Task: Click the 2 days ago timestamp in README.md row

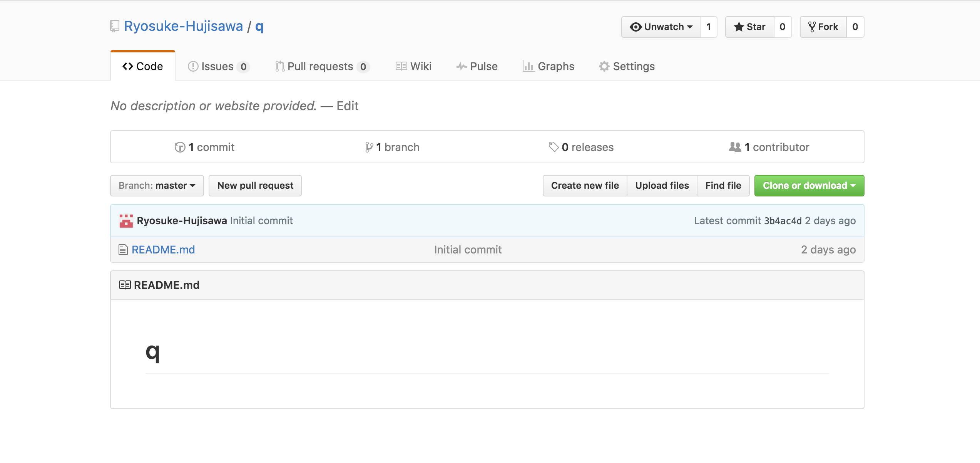Action: click(x=828, y=250)
